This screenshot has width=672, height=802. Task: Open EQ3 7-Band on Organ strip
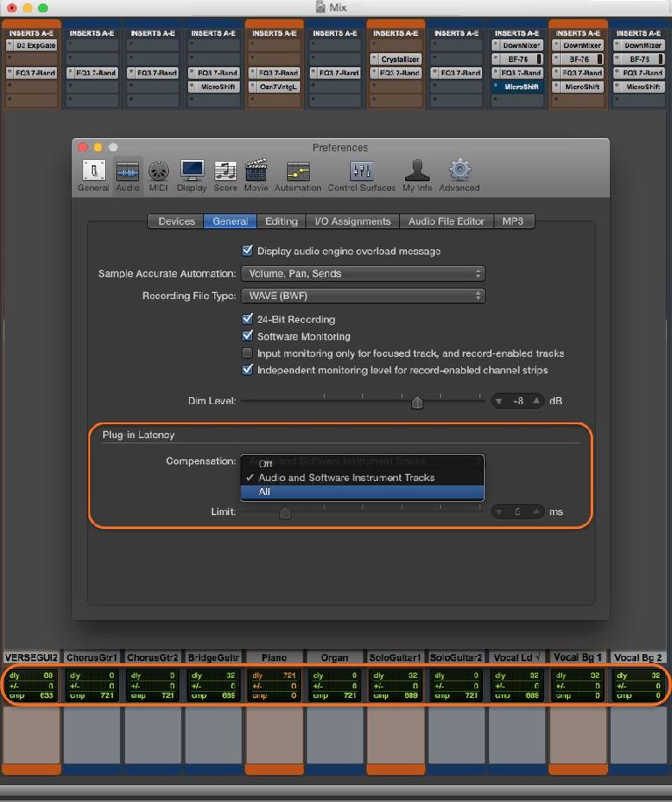[x=335, y=73]
